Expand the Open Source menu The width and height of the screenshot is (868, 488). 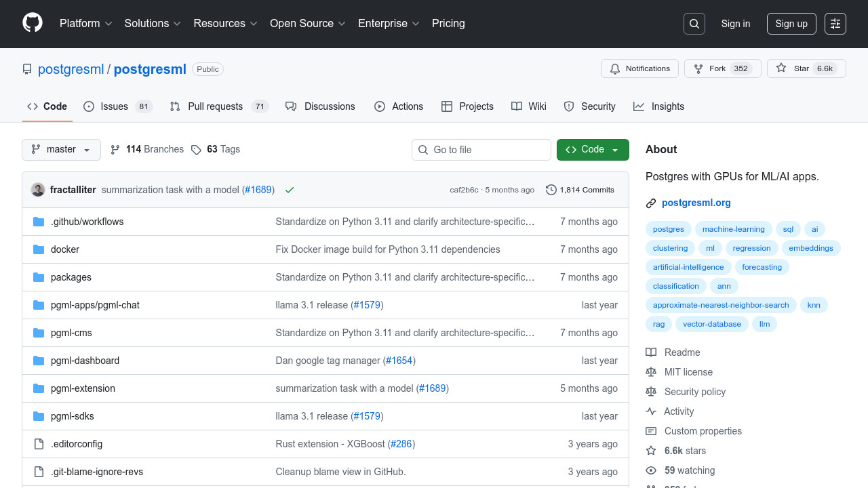[307, 23]
